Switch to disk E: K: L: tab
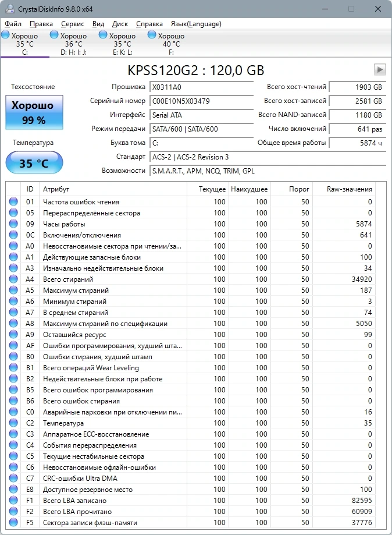This screenshot has width=392, height=535. [x=122, y=43]
